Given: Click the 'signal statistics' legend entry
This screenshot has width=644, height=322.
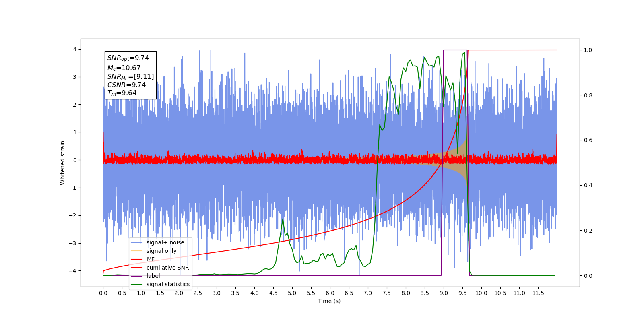Looking at the screenshot, I should [x=160, y=284].
